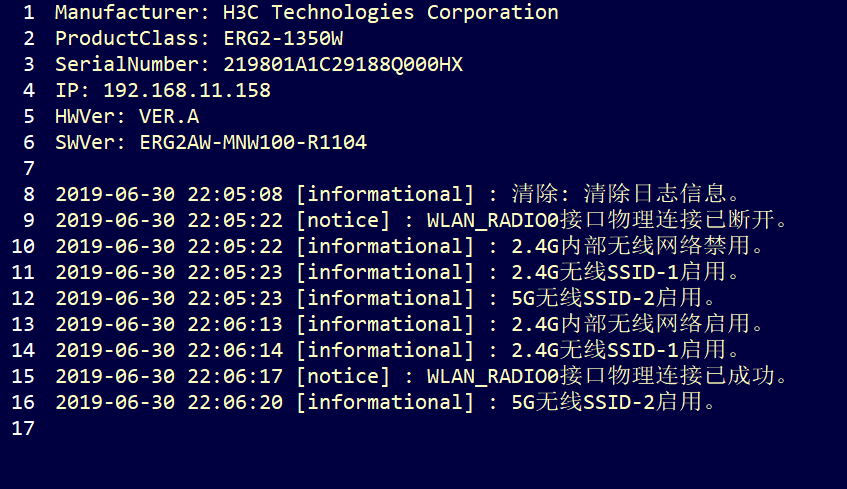Click line number 1 in the gutter
This screenshot has width=847, height=489.
[x=28, y=13]
